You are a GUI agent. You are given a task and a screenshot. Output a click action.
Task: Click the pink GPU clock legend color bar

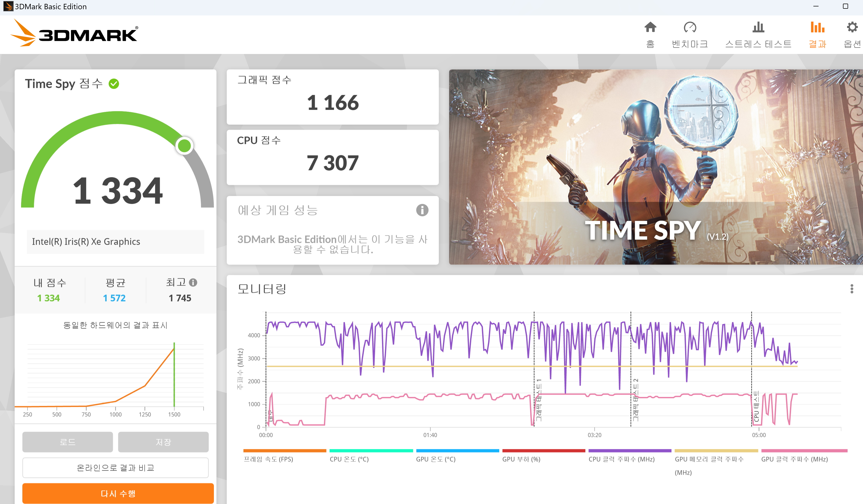tap(804, 451)
